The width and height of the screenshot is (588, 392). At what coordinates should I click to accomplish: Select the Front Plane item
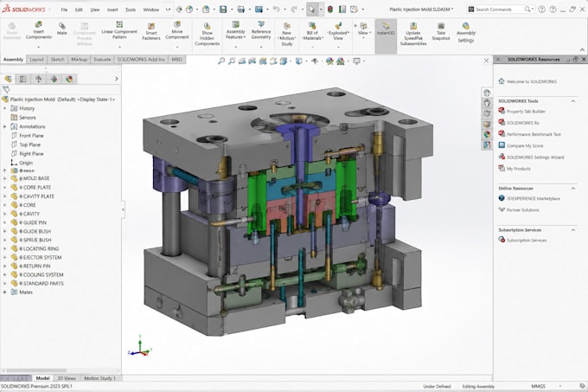pos(31,135)
